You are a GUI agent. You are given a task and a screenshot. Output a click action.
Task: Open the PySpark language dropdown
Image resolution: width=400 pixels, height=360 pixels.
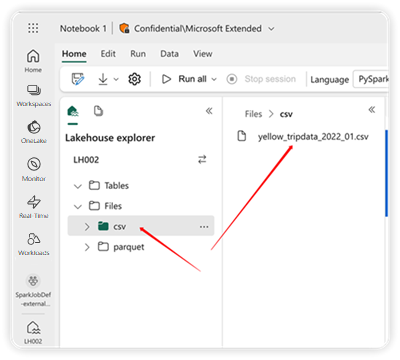(371, 79)
